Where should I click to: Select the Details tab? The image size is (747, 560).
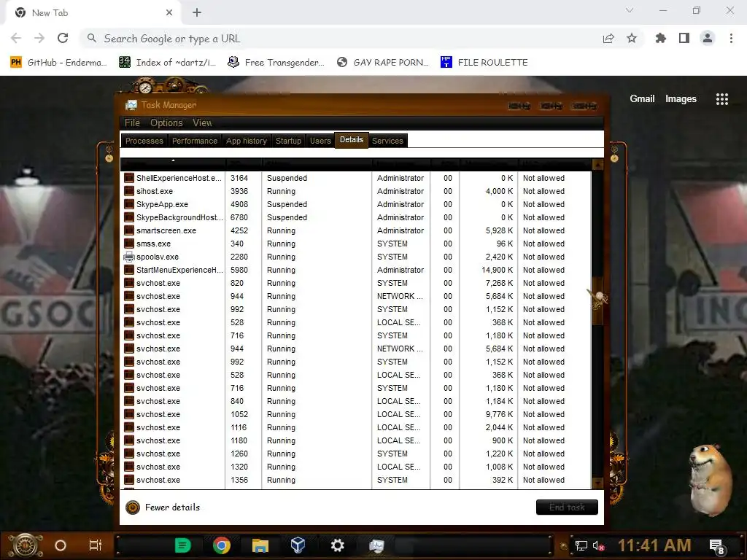tap(352, 140)
